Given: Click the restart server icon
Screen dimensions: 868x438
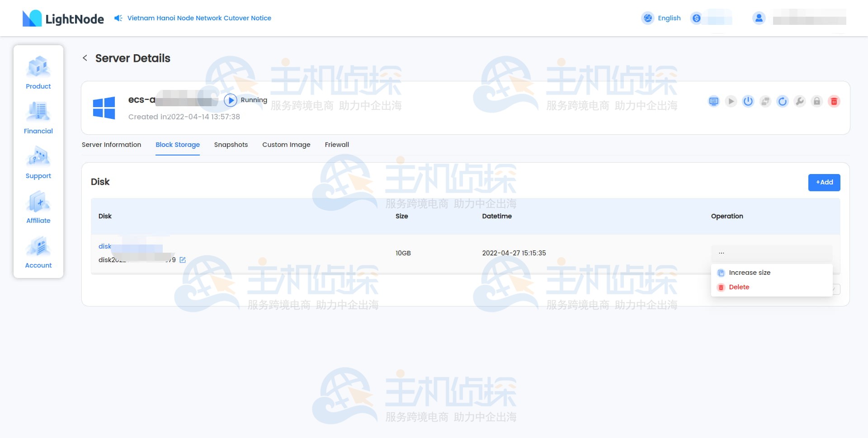Looking at the screenshot, I should 783,101.
